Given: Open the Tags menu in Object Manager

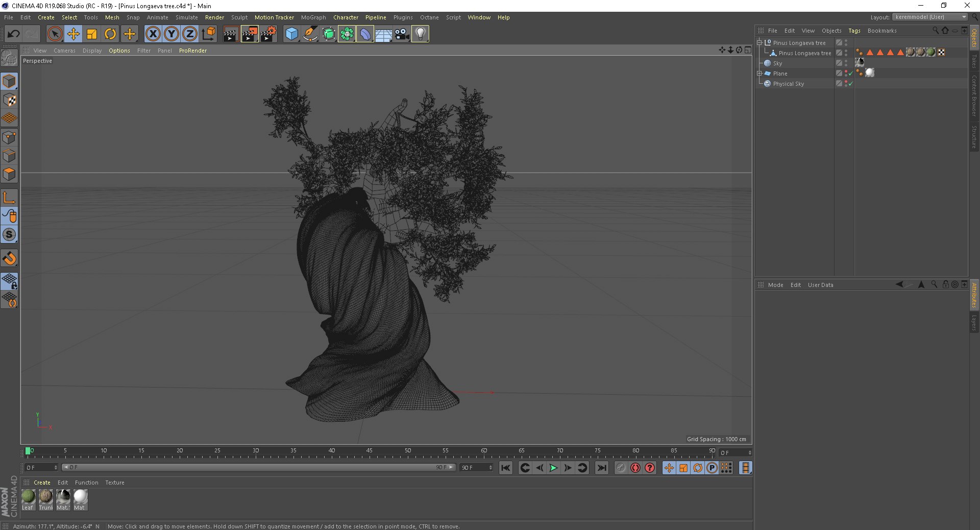Looking at the screenshot, I should pos(854,31).
